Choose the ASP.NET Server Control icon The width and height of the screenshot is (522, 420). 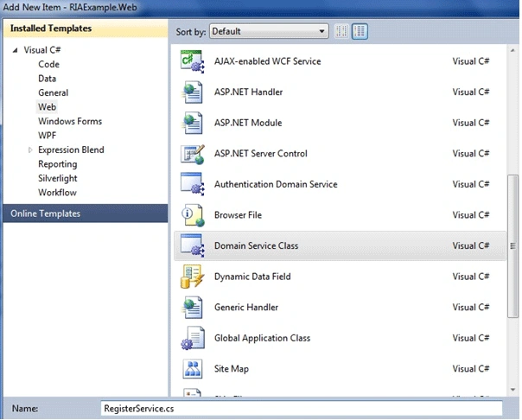193,154
